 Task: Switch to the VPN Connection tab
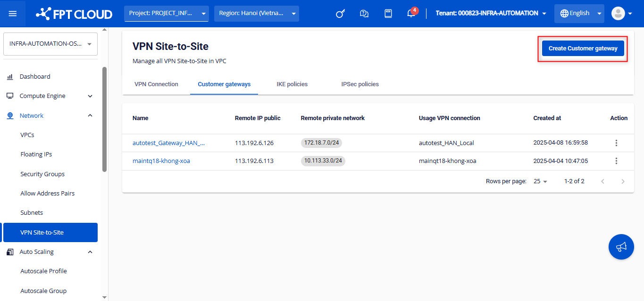coord(156,84)
